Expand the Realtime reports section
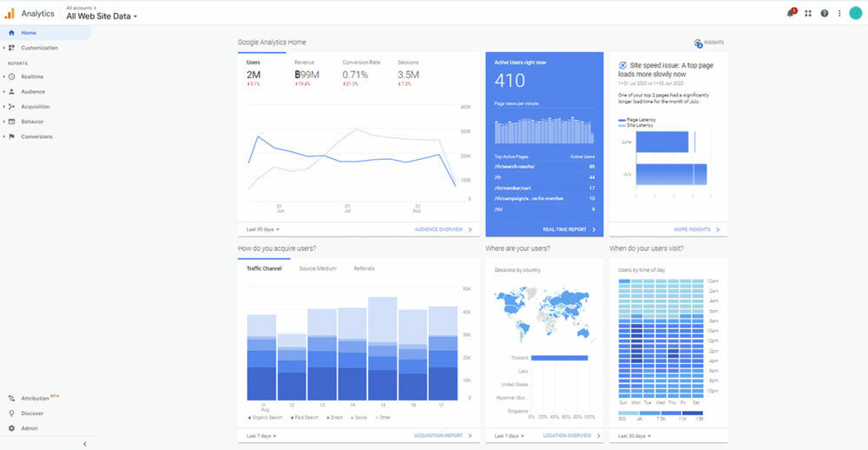This screenshot has width=868, height=450. coord(3,76)
